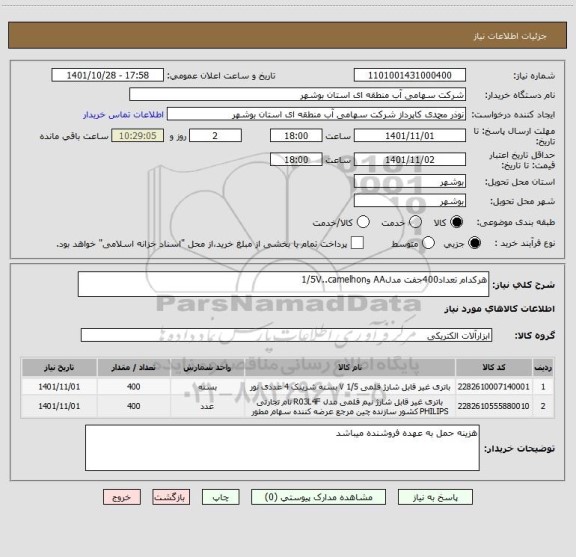Click remaining time field 10:29:05
Viewport: 576px width, 557px height.
pos(138,136)
